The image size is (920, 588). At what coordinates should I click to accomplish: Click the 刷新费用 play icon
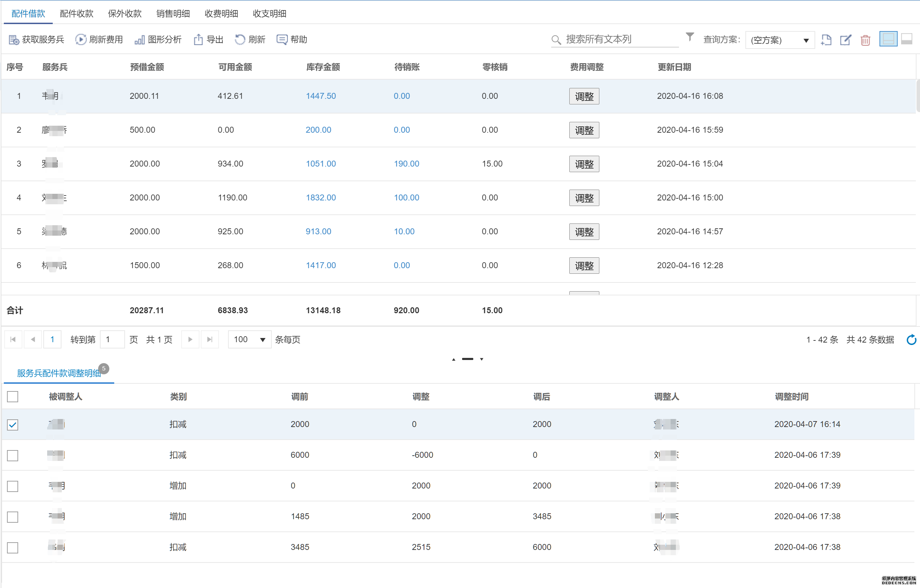pyautogui.click(x=81, y=40)
